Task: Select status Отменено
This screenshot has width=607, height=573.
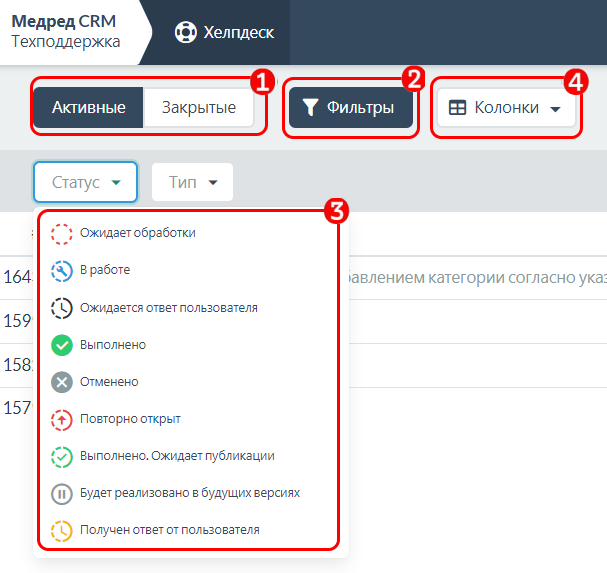Action: pos(189,382)
